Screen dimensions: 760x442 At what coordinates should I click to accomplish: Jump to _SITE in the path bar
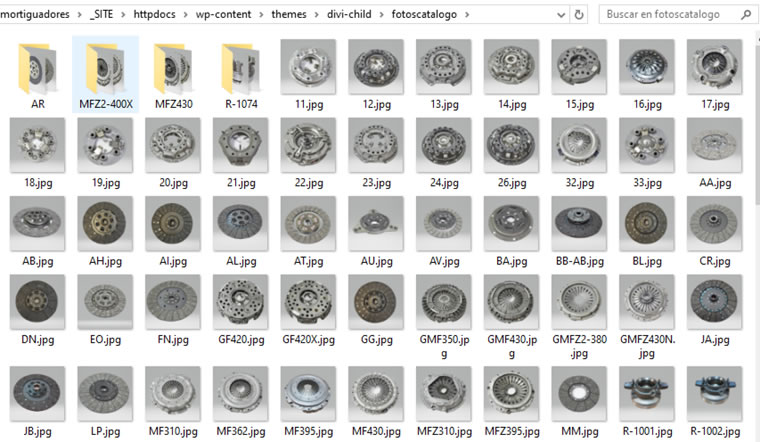(101, 15)
